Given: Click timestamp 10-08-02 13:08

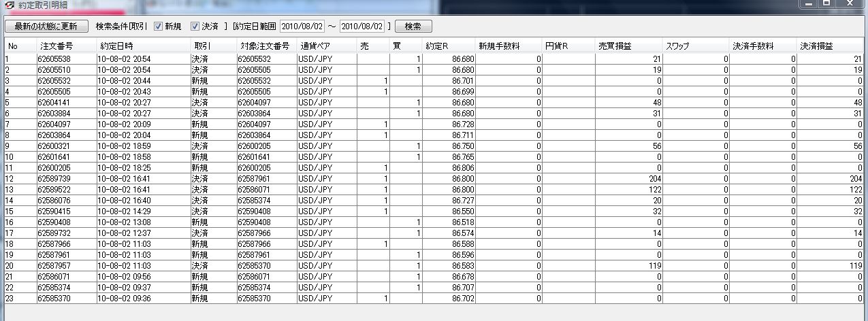Looking at the screenshot, I should pyautogui.click(x=124, y=222).
